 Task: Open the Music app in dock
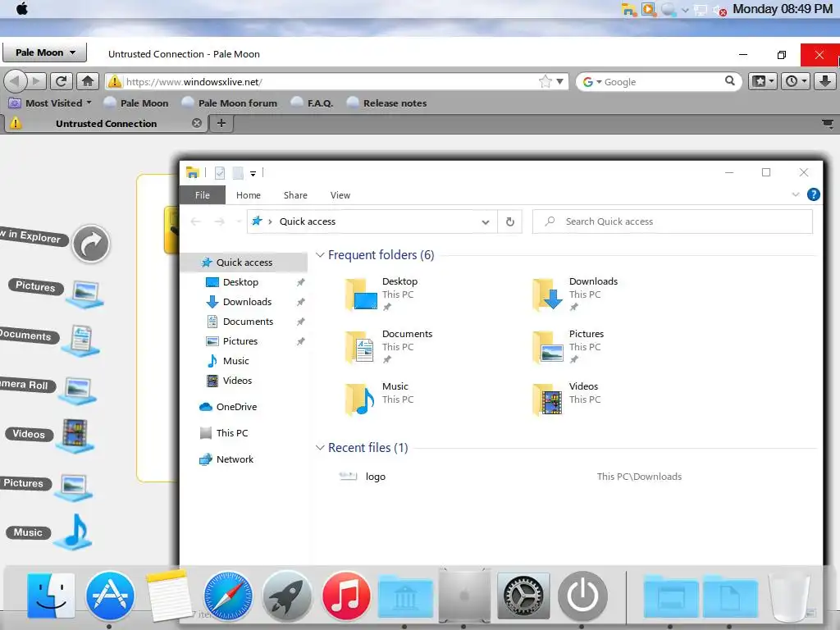[346, 596]
